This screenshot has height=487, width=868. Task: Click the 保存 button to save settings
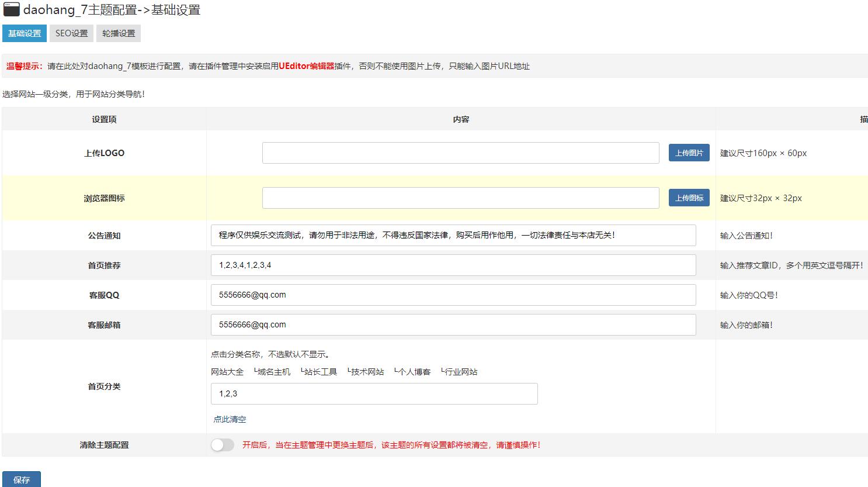21,479
